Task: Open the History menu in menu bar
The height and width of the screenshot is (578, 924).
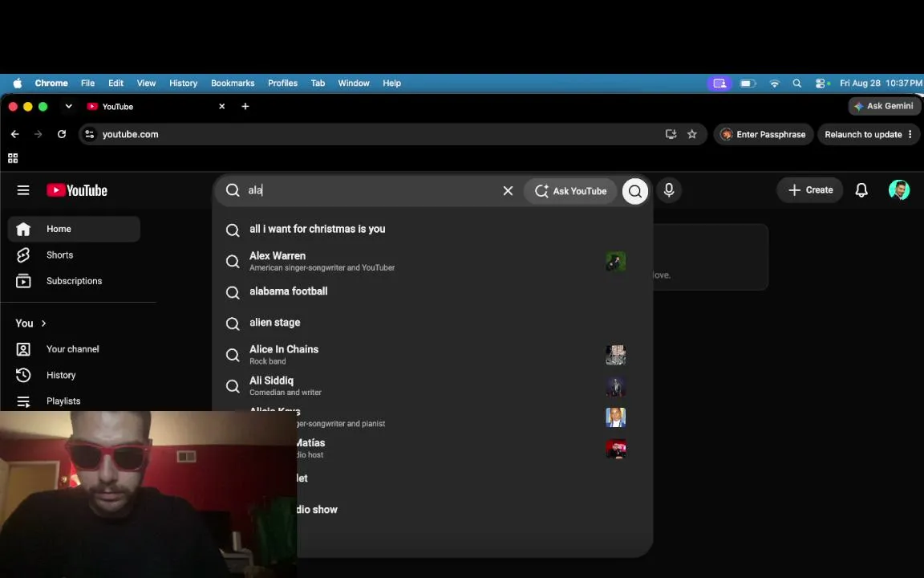Action: (183, 83)
